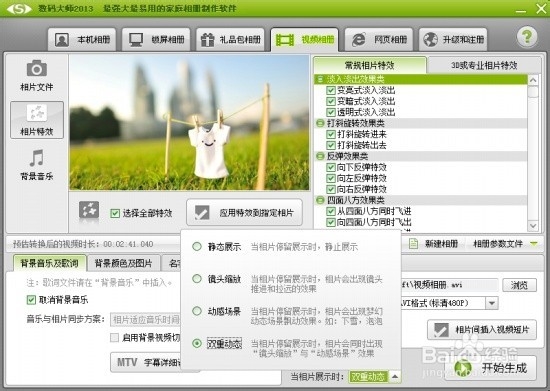Click the output file path field
Screen dimensions: 550x391
click(450, 285)
